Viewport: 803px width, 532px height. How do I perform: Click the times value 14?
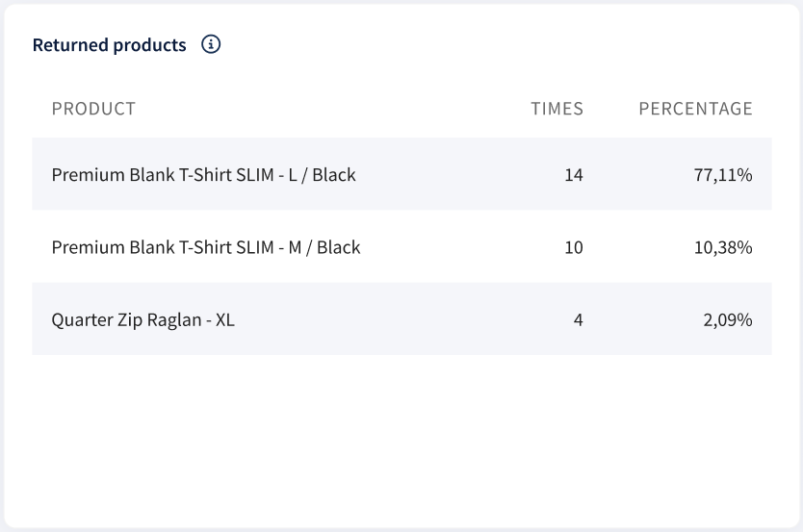pos(574,175)
